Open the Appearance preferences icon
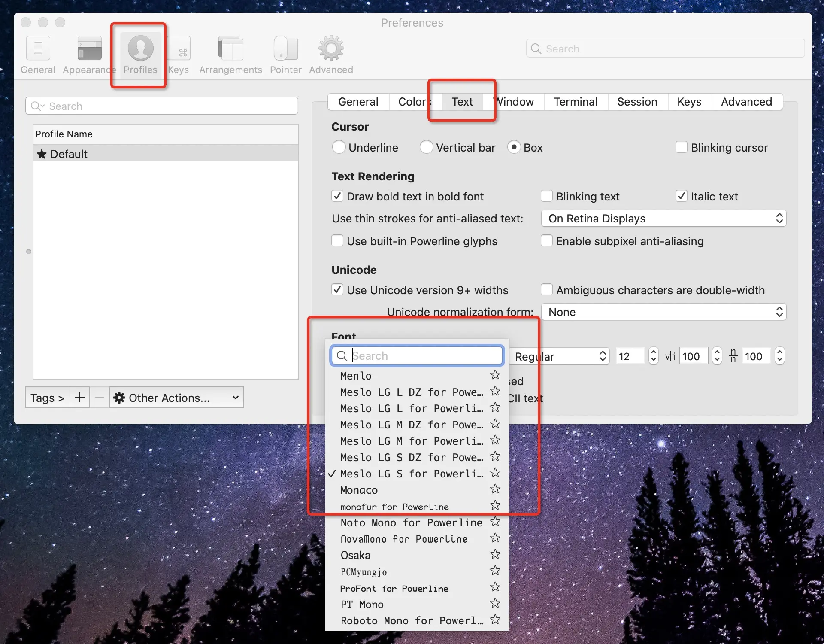Image resolution: width=824 pixels, height=644 pixels. 89,49
